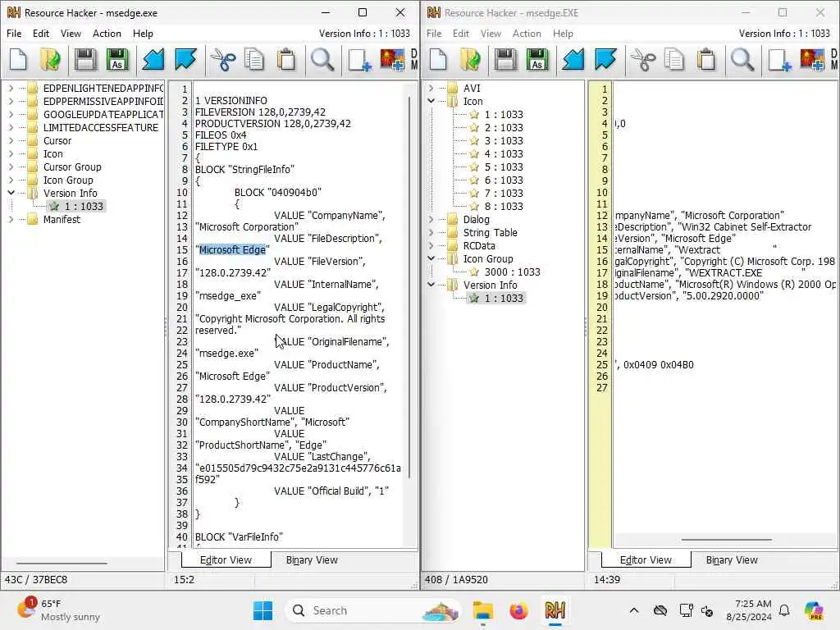Open the weather widget 65°F Mostly sunny
This screenshot has height=630, width=840.
(58, 610)
